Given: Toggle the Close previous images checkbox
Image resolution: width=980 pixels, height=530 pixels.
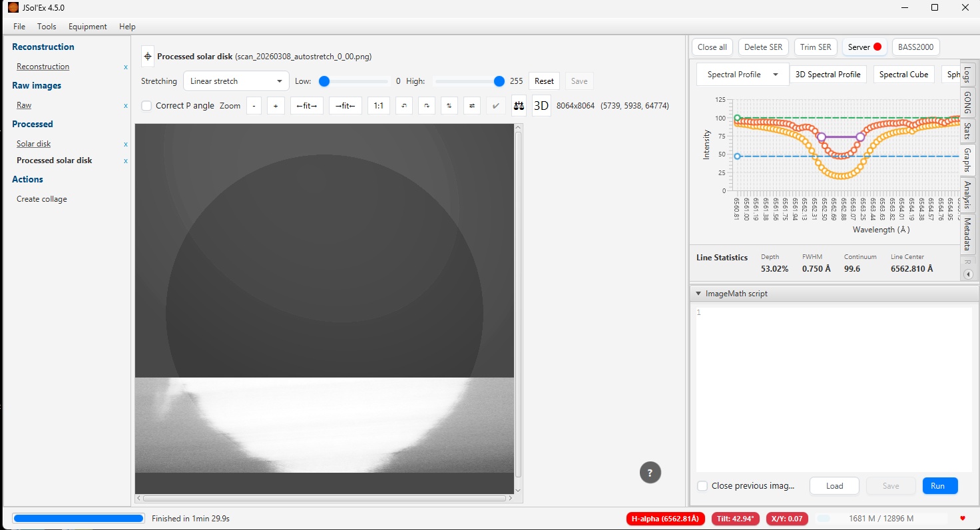Looking at the screenshot, I should click(702, 486).
